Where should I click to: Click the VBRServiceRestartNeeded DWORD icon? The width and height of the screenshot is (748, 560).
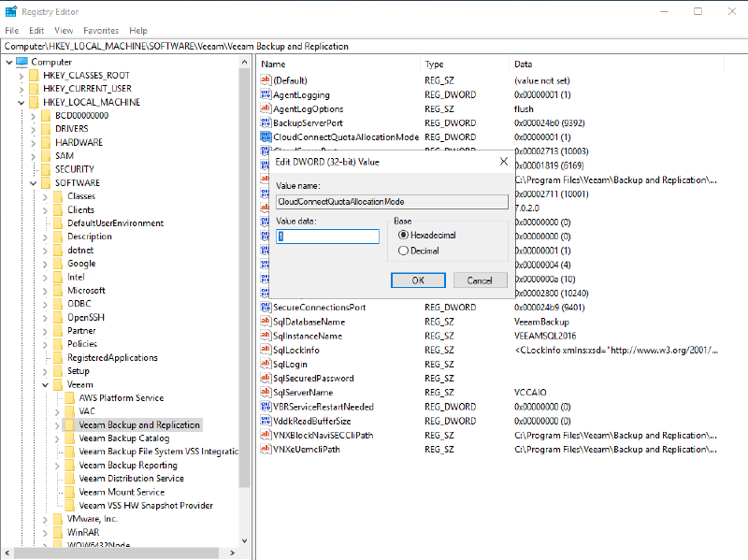click(266, 407)
